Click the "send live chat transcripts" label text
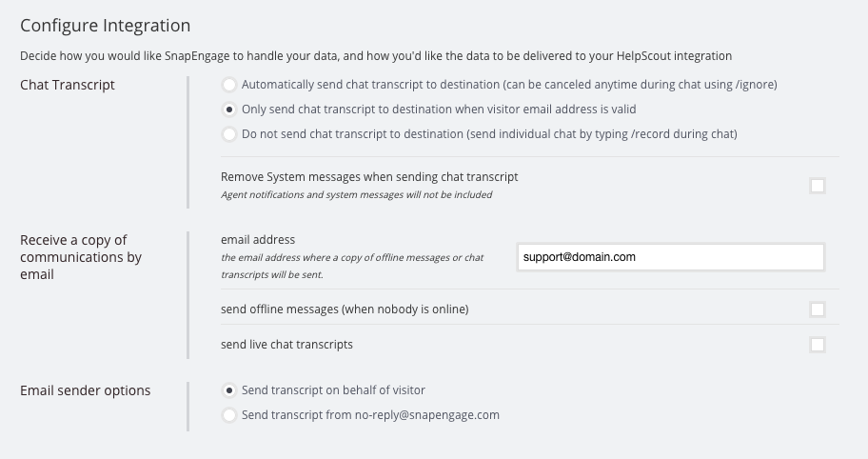Viewport: 868px width, 459px height. pos(286,345)
